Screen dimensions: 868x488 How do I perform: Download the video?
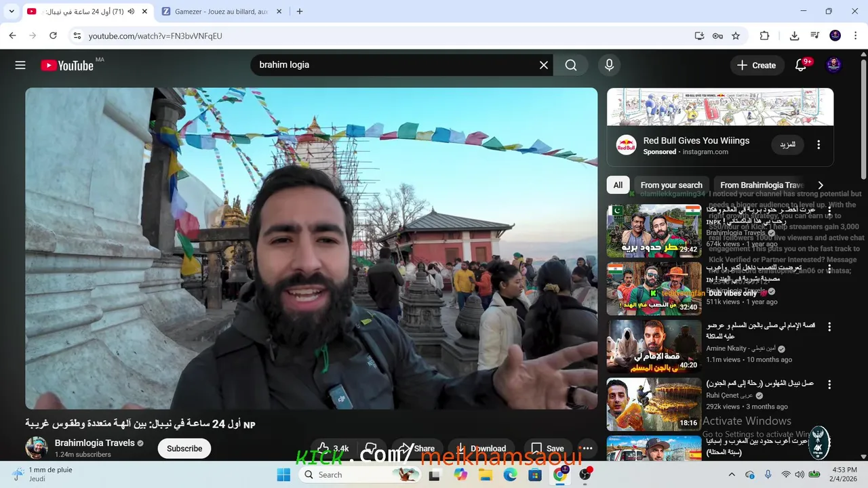tap(481, 449)
